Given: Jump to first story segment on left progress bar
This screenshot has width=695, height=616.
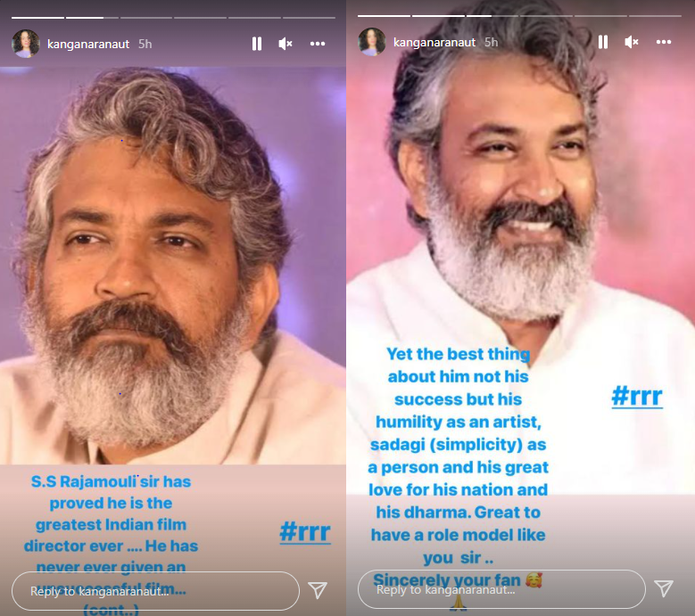Looking at the screenshot, I should [x=37, y=18].
